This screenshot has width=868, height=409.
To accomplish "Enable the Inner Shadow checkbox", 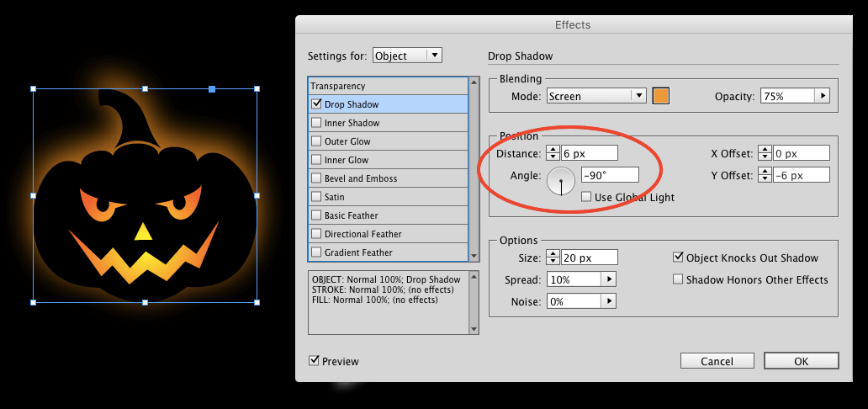I will 316,123.
